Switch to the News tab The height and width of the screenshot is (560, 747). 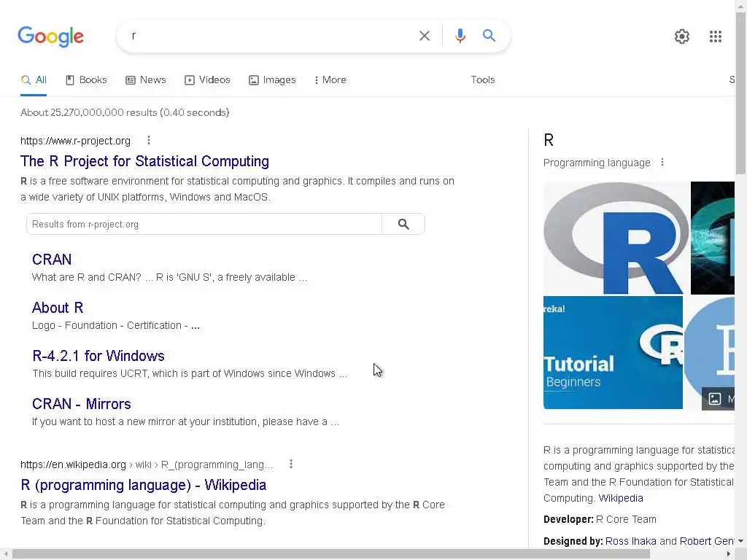(146, 80)
